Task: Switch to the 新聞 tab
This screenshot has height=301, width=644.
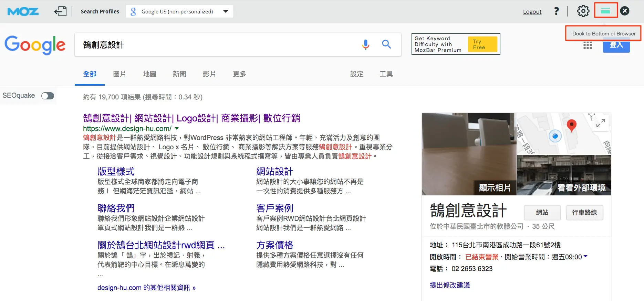Action: coord(179,74)
